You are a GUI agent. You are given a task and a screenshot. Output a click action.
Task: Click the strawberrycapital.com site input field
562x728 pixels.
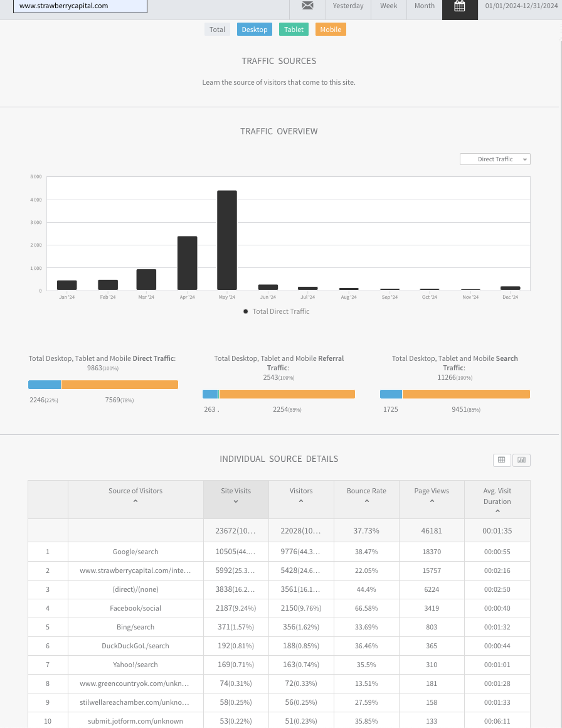point(80,6)
